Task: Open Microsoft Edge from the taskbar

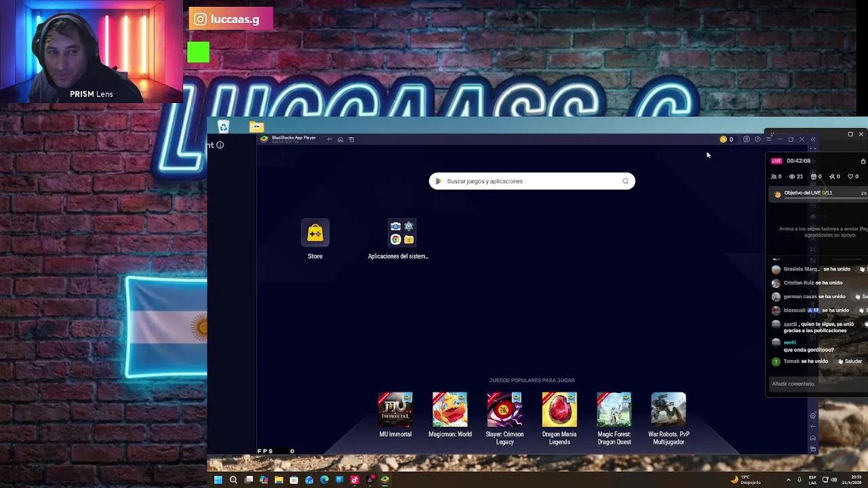Action: click(x=324, y=480)
